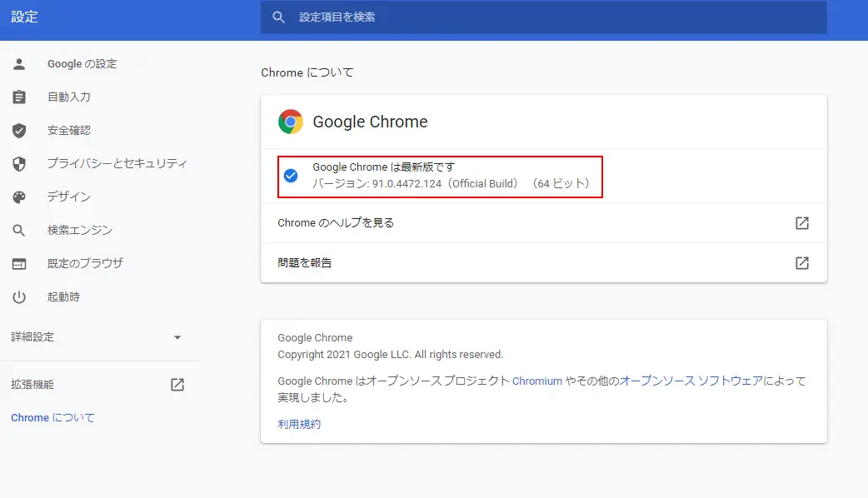Click the Chrome について page heading
The width and height of the screenshot is (868, 498).
(307, 72)
